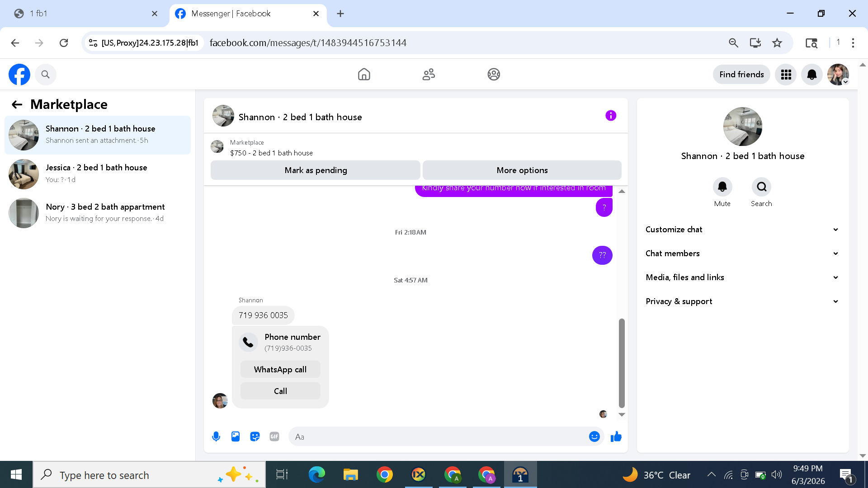Open the profile circle icon in top navigation
868x488 pixels.
tap(494, 75)
